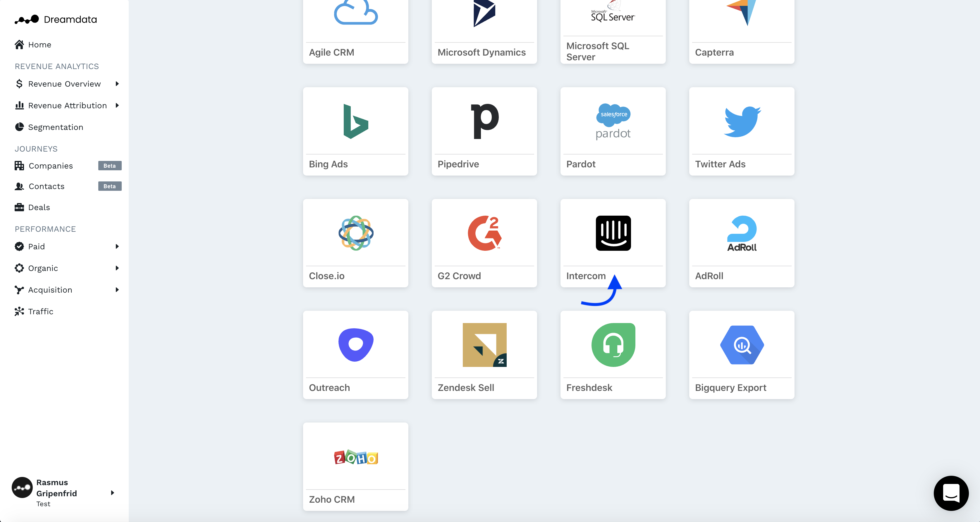Image resolution: width=980 pixels, height=522 pixels.
Task: Click the BigQuery hexagon logo
Action: (742, 345)
